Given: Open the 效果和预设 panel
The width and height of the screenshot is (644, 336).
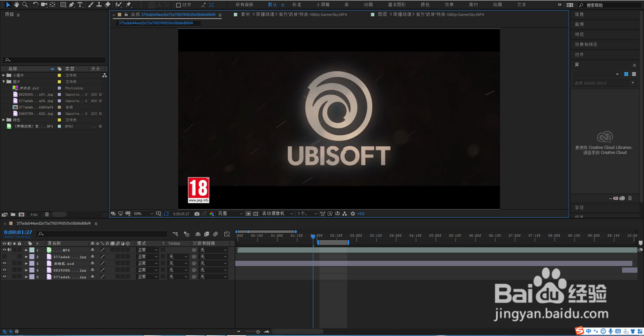Looking at the screenshot, I should coord(586,44).
